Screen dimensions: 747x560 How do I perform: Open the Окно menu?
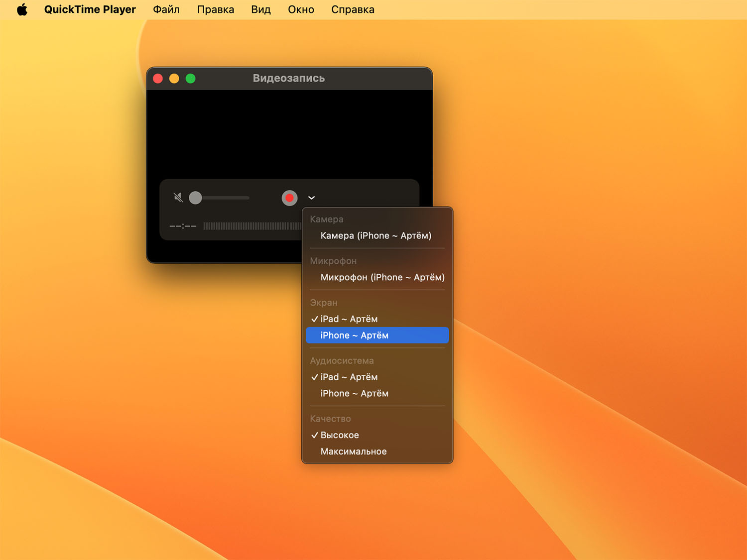(x=301, y=9)
